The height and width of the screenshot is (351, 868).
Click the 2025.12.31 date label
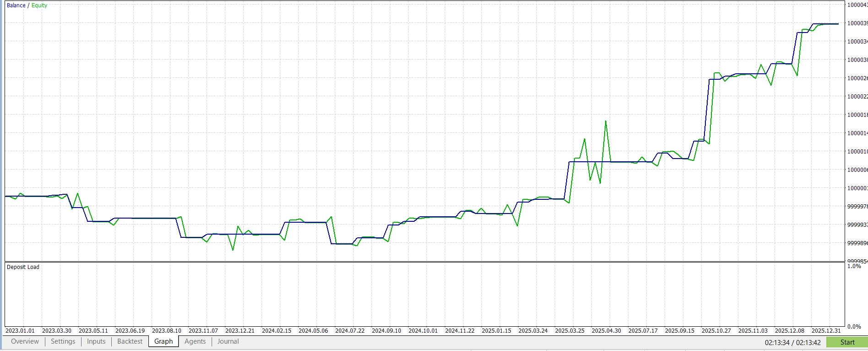tap(826, 331)
